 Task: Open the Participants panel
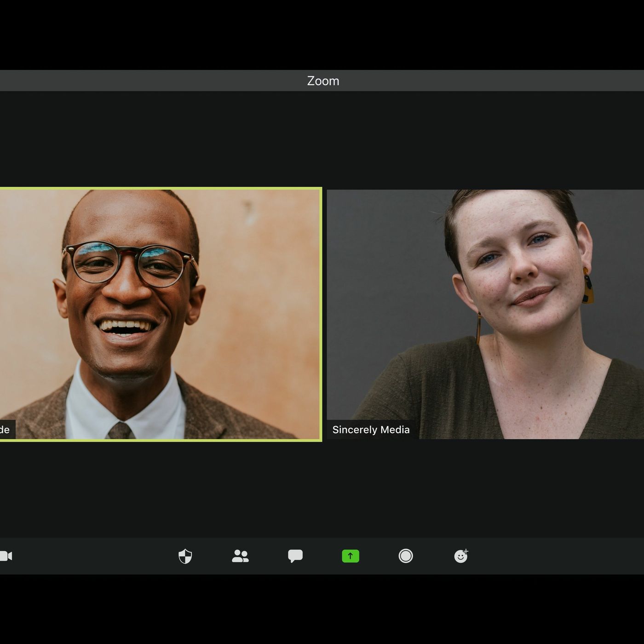pyautogui.click(x=240, y=556)
